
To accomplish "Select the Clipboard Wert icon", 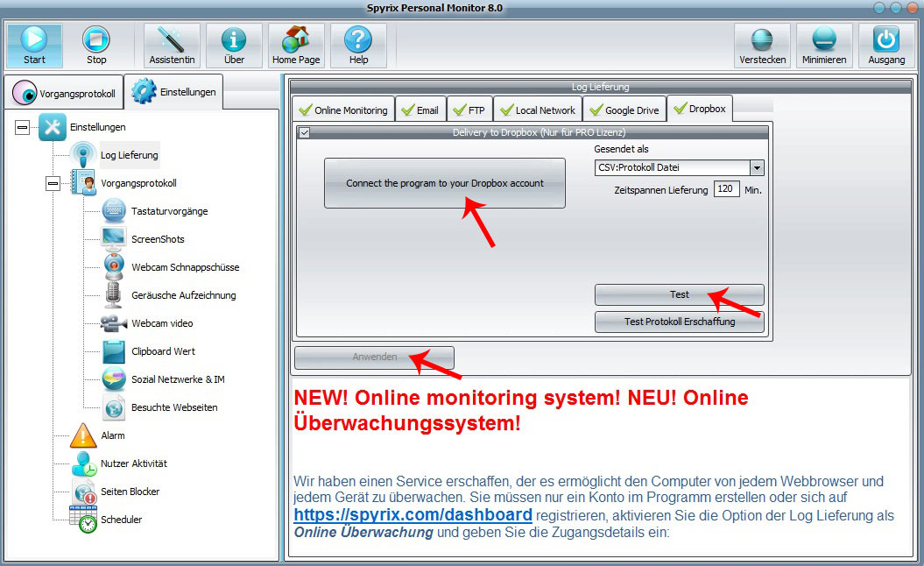I will pyautogui.click(x=114, y=351).
